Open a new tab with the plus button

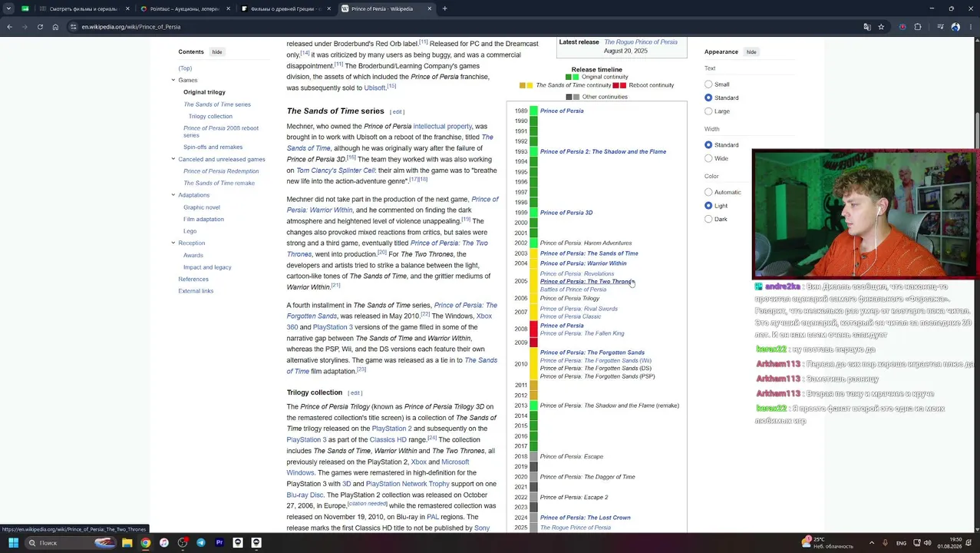click(444, 8)
